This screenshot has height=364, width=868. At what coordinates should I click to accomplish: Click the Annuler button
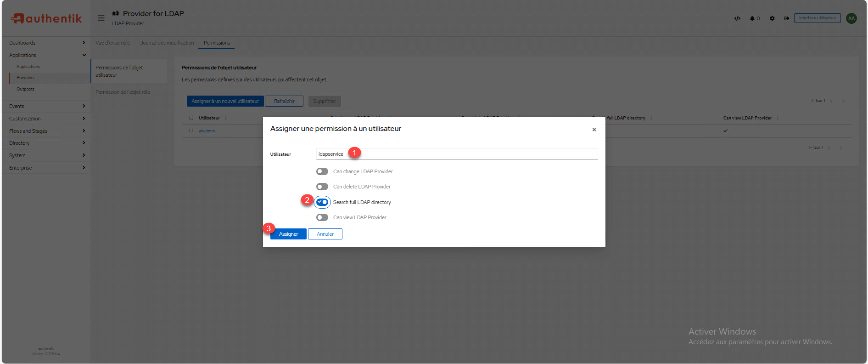pyautogui.click(x=325, y=234)
